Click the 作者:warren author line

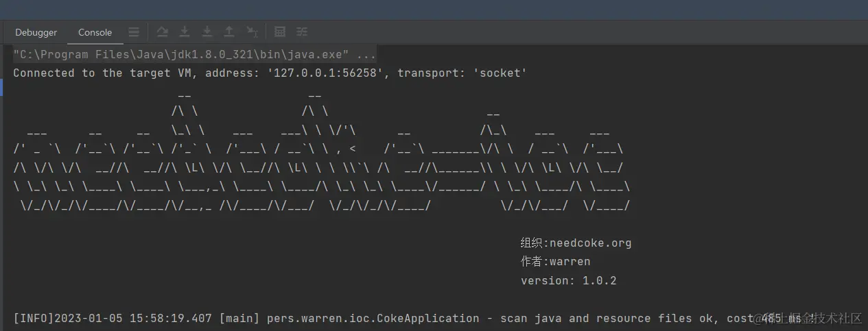[x=555, y=261]
